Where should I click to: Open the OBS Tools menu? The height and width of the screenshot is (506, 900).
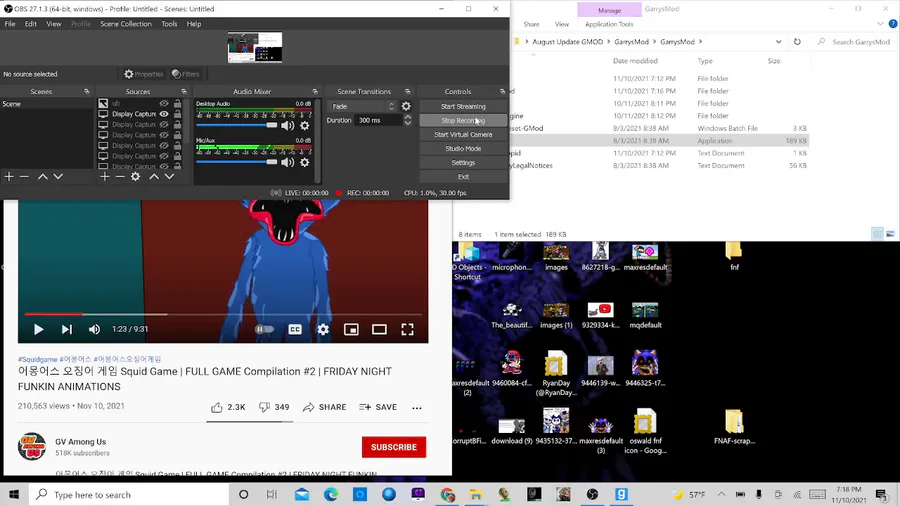coord(169,24)
